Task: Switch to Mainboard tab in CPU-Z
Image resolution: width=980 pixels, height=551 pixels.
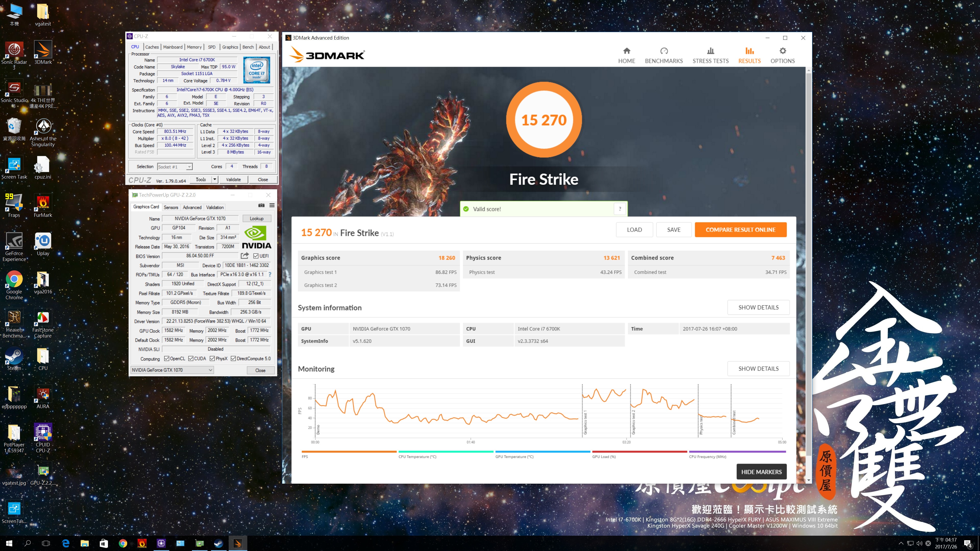Action: point(173,47)
